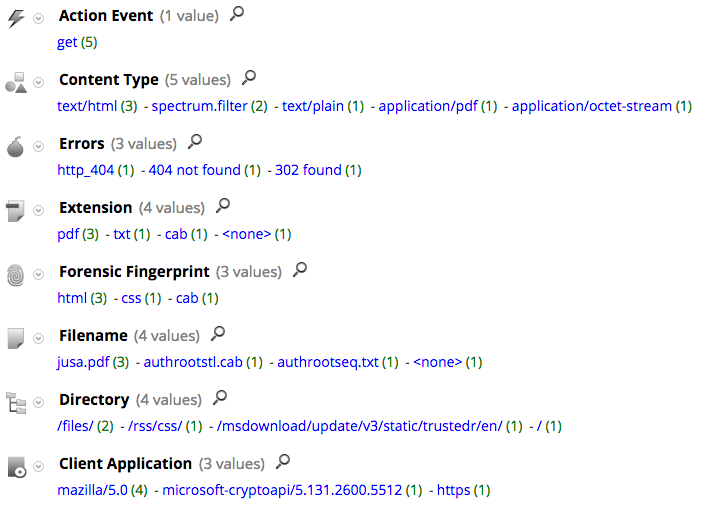Collapse the Content Type section arrow
Viewport: 720px width, 516px height.
pyautogui.click(x=39, y=83)
